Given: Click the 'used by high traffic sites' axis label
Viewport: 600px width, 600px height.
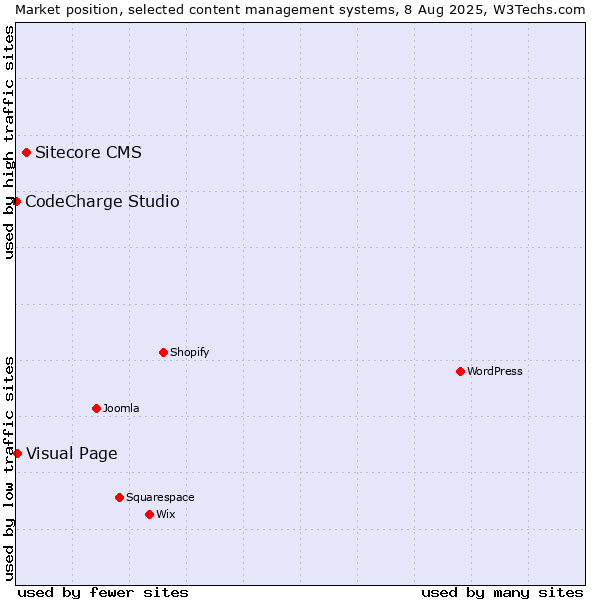Looking at the screenshot, I should coord(9,142).
